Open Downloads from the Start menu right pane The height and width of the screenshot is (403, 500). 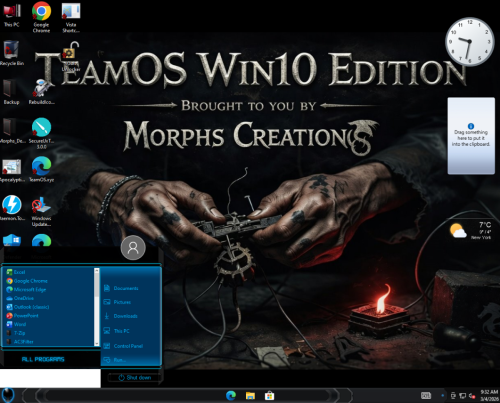[121, 316]
